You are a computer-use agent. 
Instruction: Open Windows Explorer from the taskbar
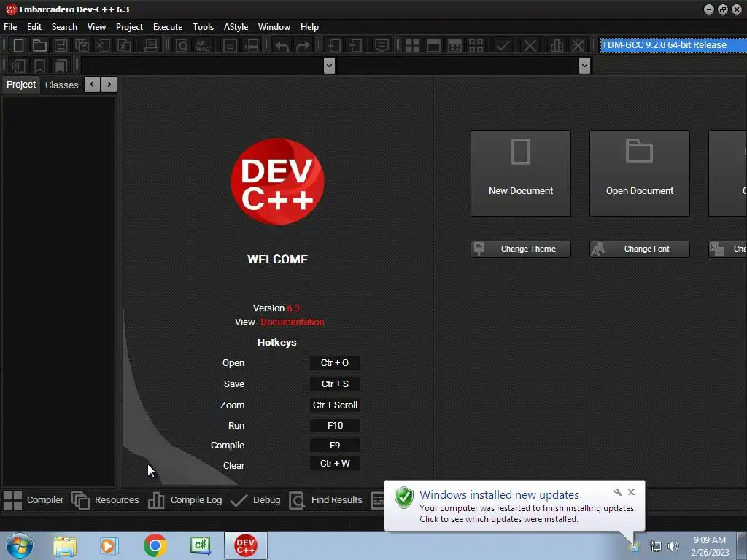pyautogui.click(x=65, y=546)
